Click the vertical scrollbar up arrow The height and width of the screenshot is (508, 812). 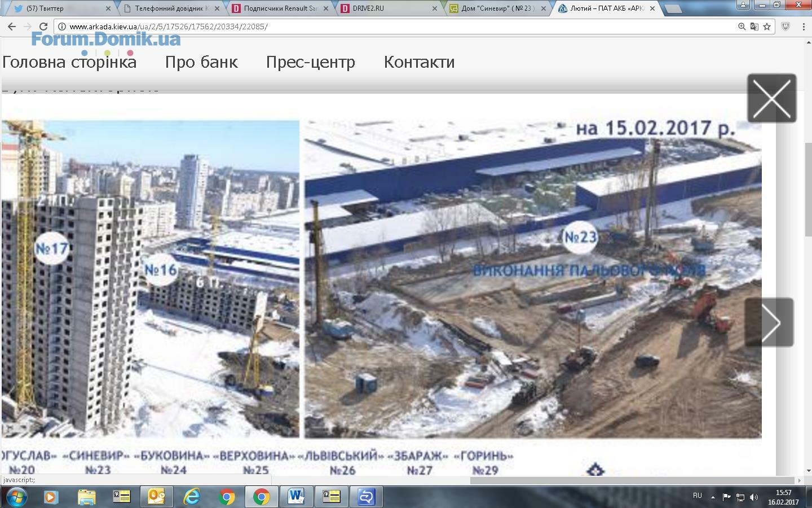(807, 43)
